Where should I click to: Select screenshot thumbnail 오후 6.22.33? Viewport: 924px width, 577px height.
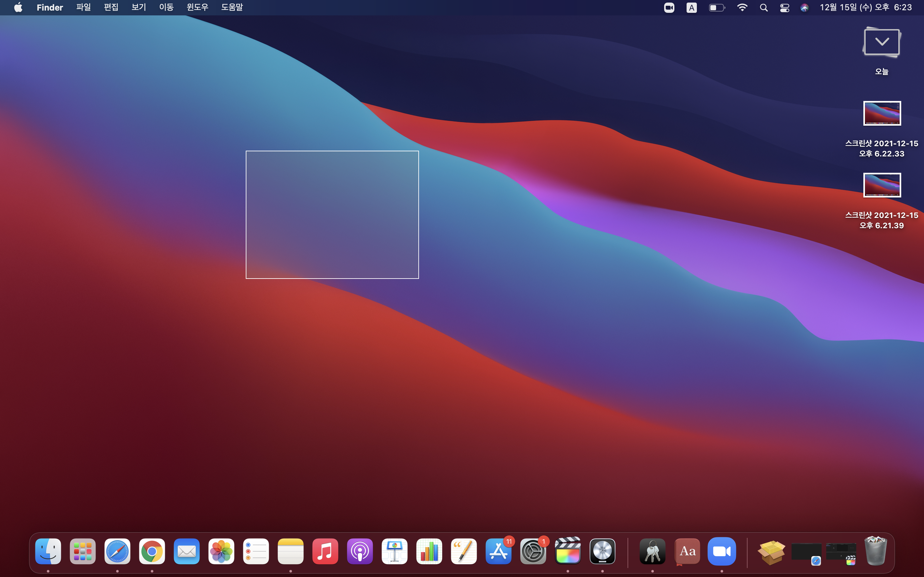[882, 113]
